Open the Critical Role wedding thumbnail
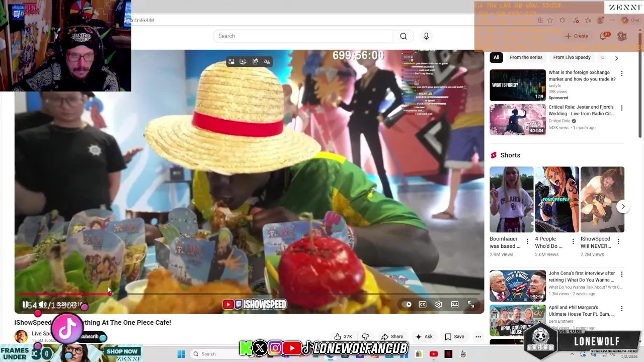644x362 pixels. pyautogui.click(x=518, y=120)
